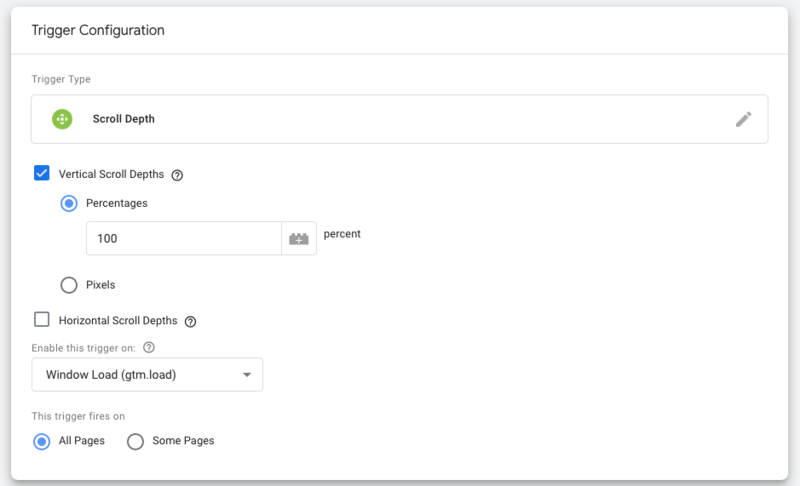Click the percentages input field showing 100
The height and width of the screenshot is (486, 800).
click(184, 239)
